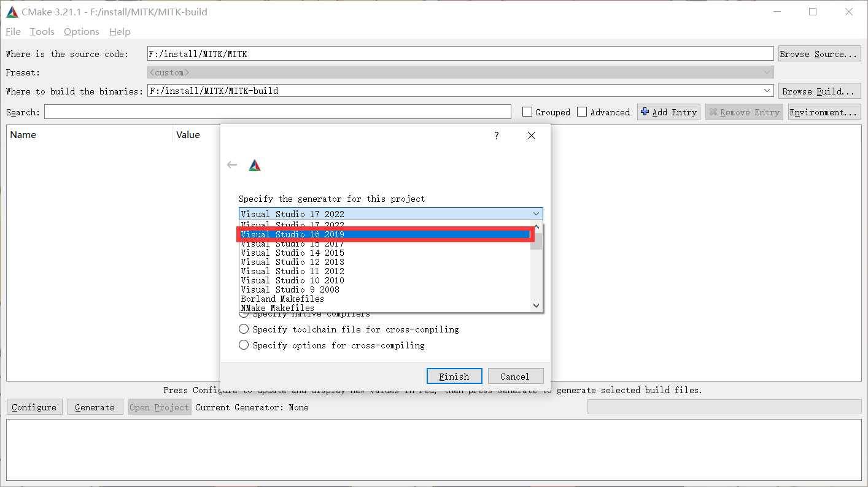This screenshot has height=487, width=868.
Task: Click the Open Project button
Action: coord(160,407)
